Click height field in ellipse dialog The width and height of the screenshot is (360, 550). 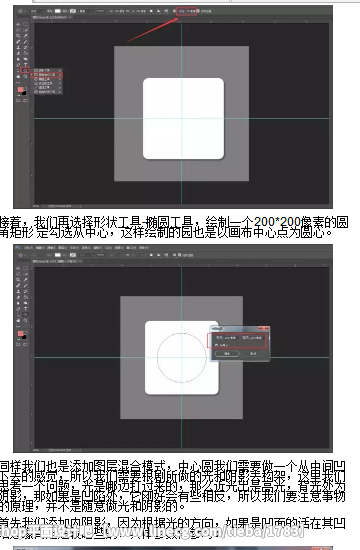[256, 338]
